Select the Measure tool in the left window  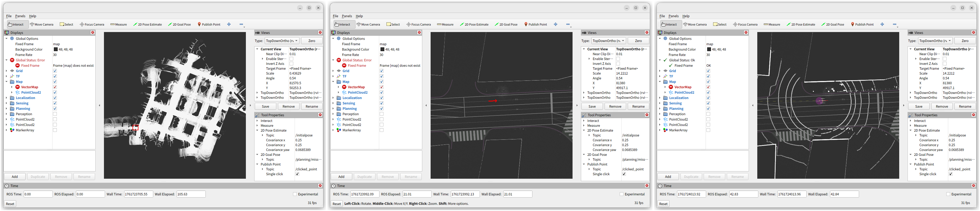point(119,24)
